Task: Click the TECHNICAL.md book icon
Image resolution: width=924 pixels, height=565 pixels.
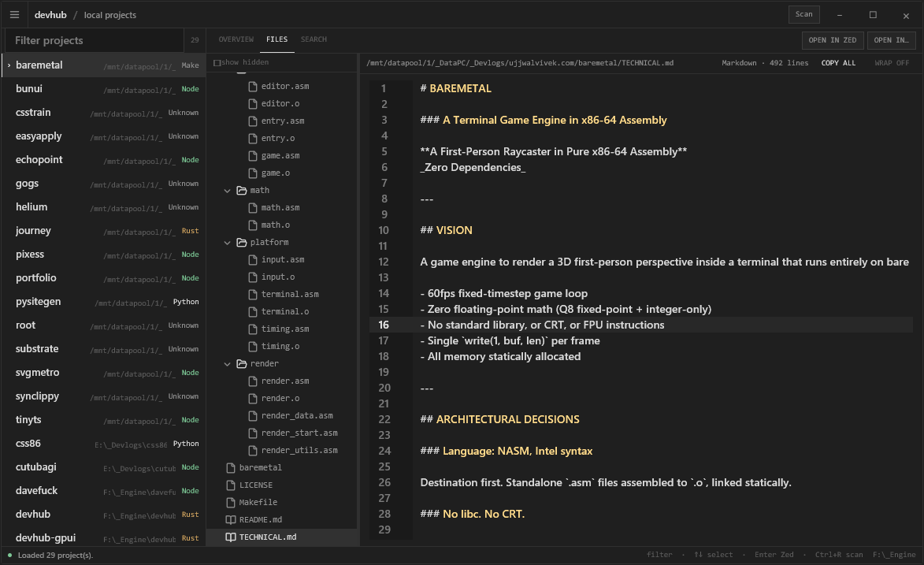Action: pyautogui.click(x=231, y=537)
